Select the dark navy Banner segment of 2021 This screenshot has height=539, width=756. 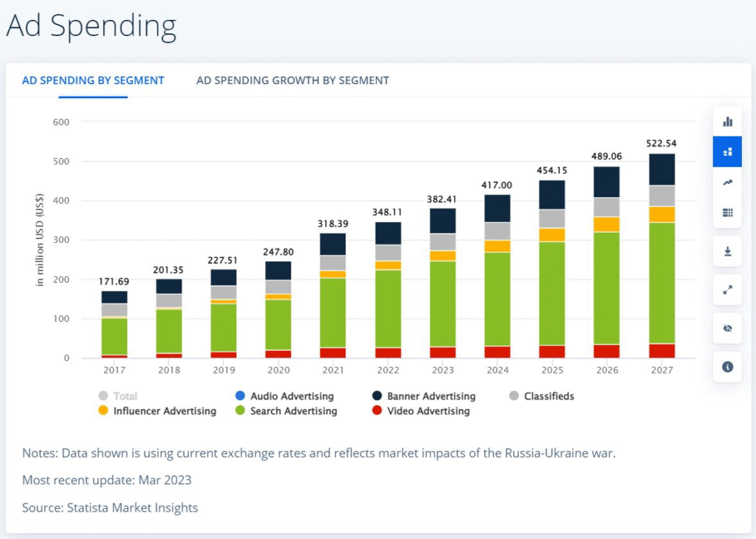(x=333, y=244)
